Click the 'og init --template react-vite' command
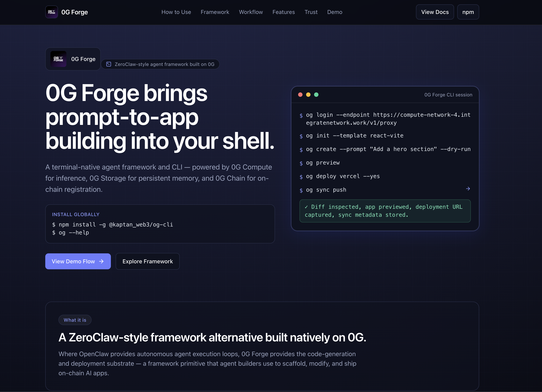This screenshot has width=542, height=392. pyautogui.click(x=352, y=136)
